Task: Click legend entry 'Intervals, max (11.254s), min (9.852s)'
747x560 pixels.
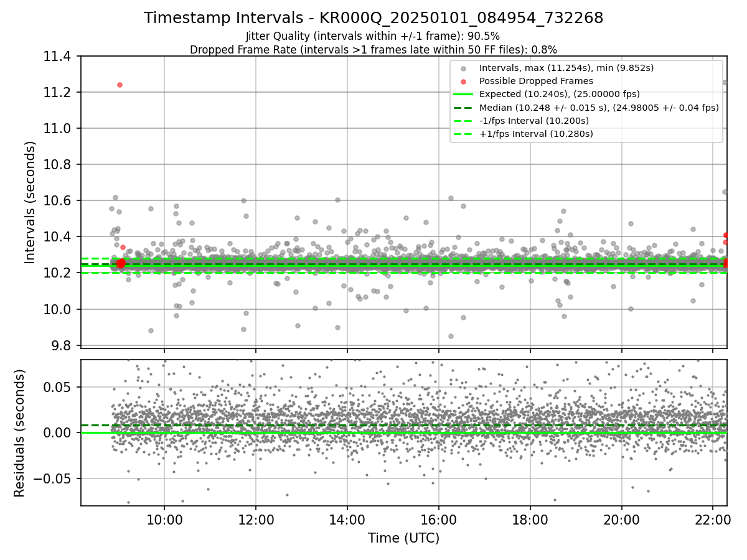Action: [566, 68]
